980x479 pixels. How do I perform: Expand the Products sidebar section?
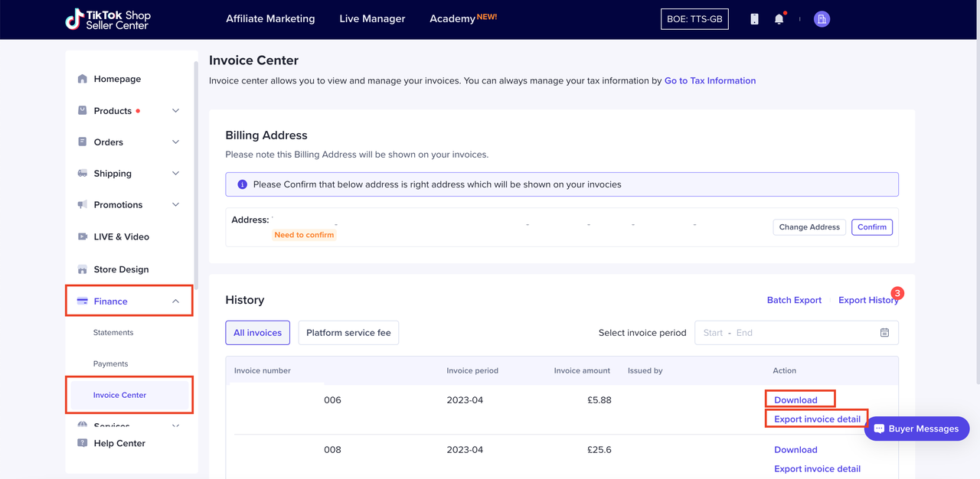coord(175,110)
